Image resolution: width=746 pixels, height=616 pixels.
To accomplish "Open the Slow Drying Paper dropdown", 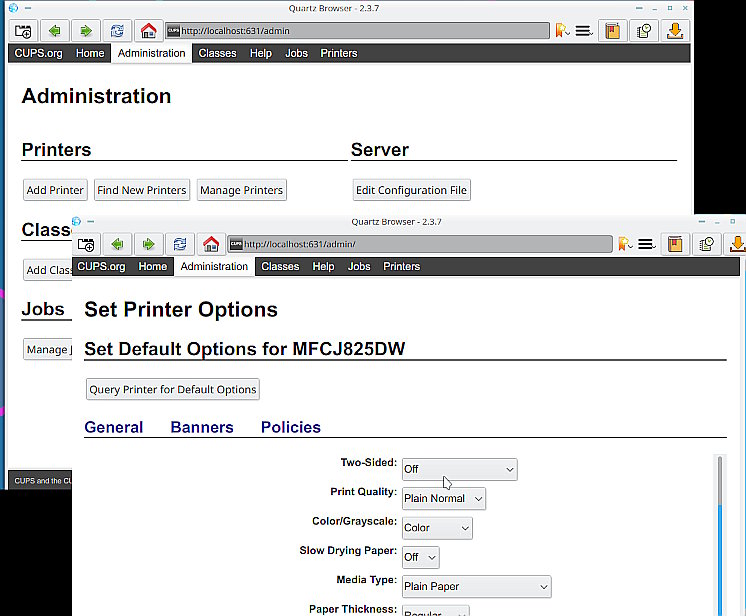I will (x=421, y=557).
